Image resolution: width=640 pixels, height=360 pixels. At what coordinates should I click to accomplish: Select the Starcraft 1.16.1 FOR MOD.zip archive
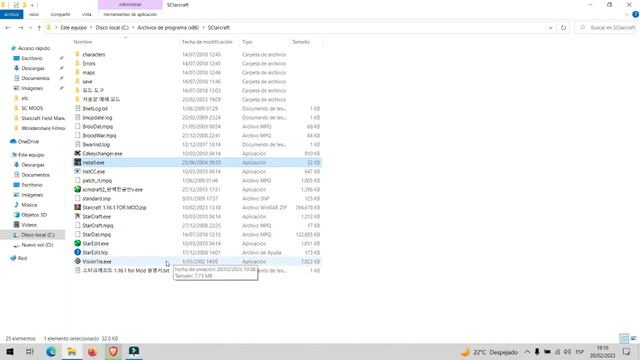[x=114, y=207]
